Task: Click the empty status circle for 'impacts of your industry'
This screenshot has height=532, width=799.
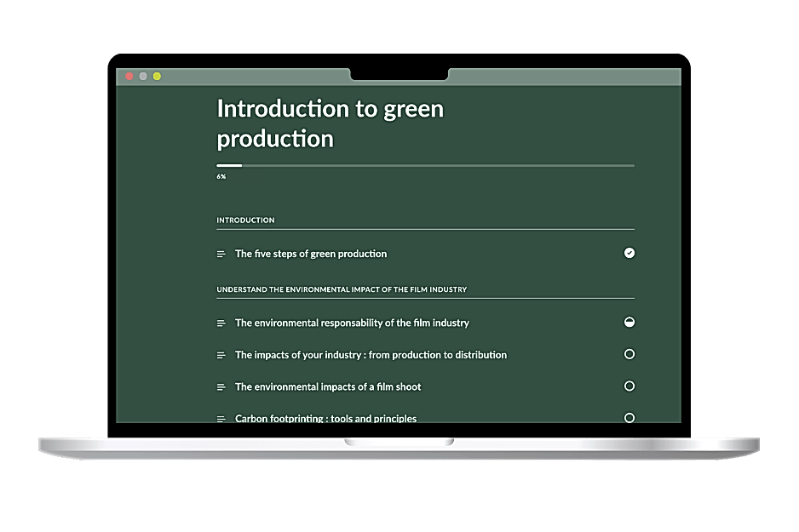Action: coord(629,354)
